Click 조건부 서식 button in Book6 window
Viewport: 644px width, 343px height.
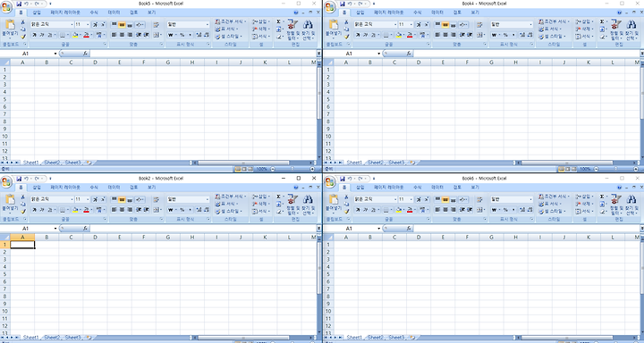pyautogui.click(x=554, y=197)
